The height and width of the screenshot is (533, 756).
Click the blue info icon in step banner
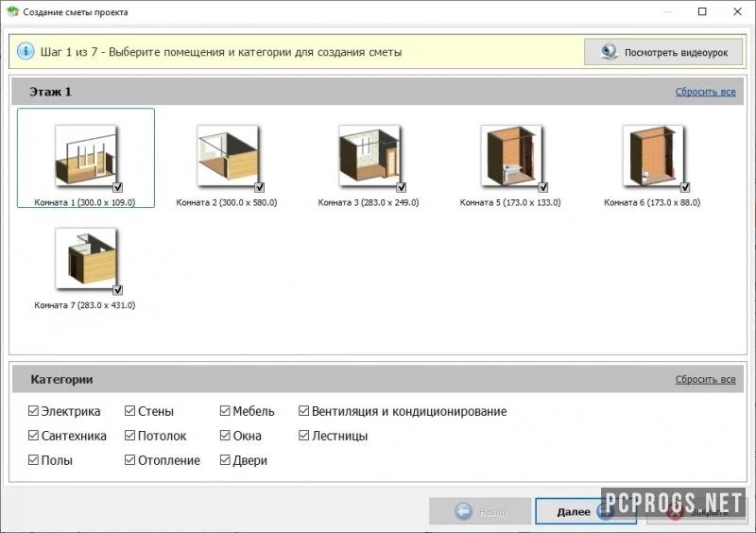click(x=26, y=51)
